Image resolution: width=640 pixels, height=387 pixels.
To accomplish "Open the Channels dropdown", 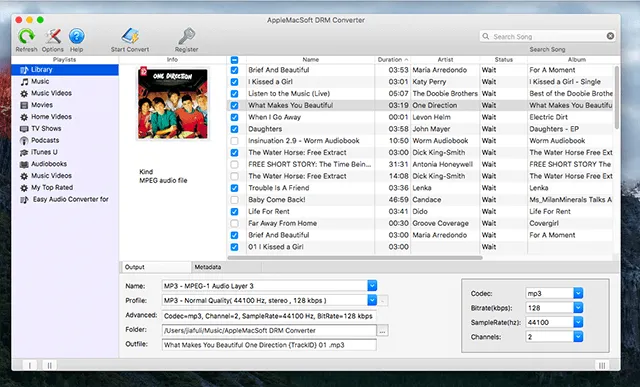I will [578, 337].
